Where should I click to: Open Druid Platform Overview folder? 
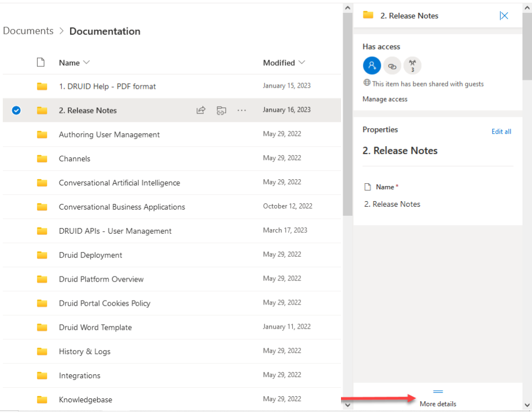click(101, 279)
